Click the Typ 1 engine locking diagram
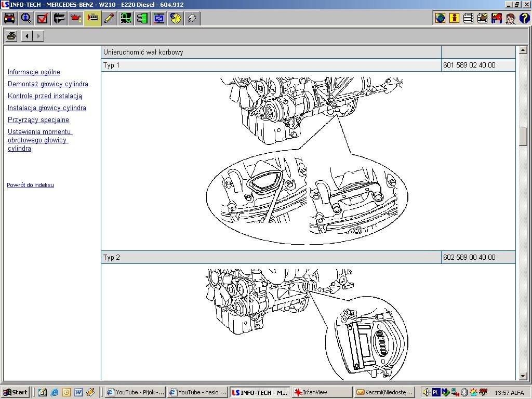Screen dimensions: 532x399 (x=308, y=160)
